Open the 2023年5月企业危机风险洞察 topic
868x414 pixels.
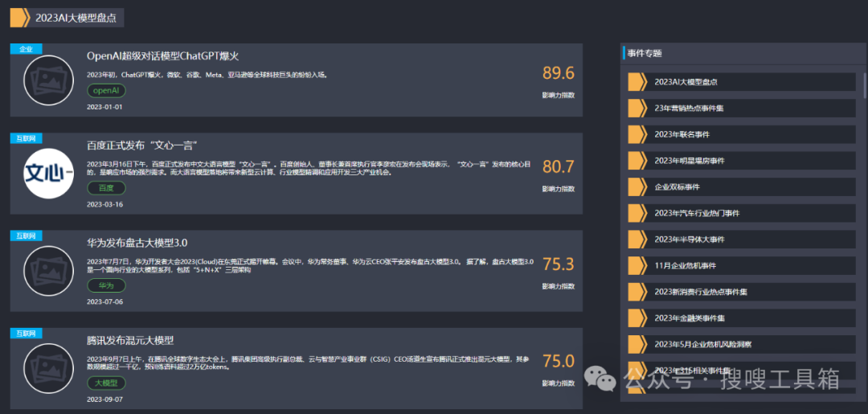742,344
